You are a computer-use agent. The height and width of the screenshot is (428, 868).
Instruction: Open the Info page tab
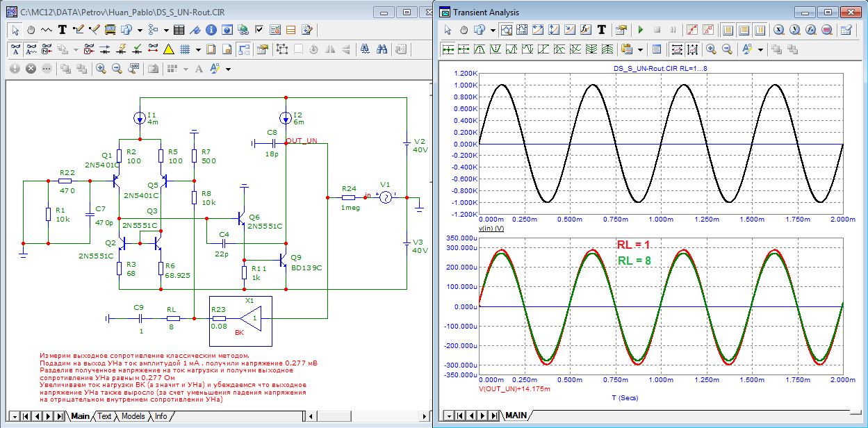[x=161, y=416]
